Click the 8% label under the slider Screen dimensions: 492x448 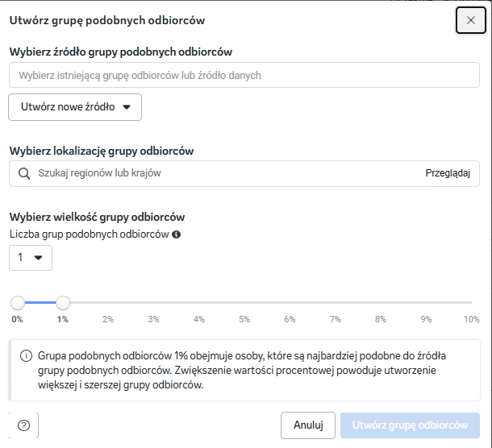click(381, 319)
